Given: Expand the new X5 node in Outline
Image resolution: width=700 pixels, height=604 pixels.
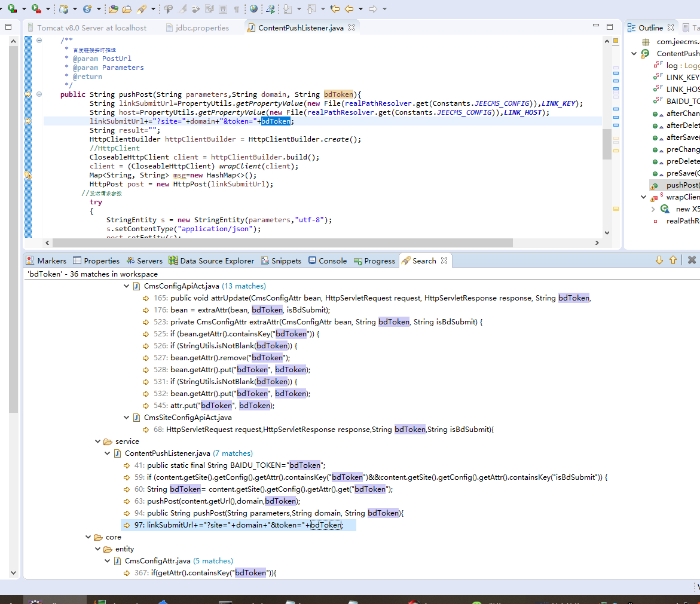Looking at the screenshot, I should [653, 209].
